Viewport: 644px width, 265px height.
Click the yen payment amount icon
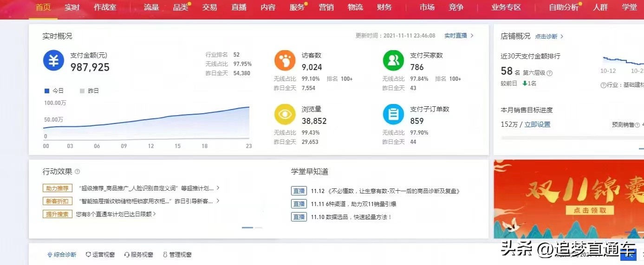[x=53, y=61]
